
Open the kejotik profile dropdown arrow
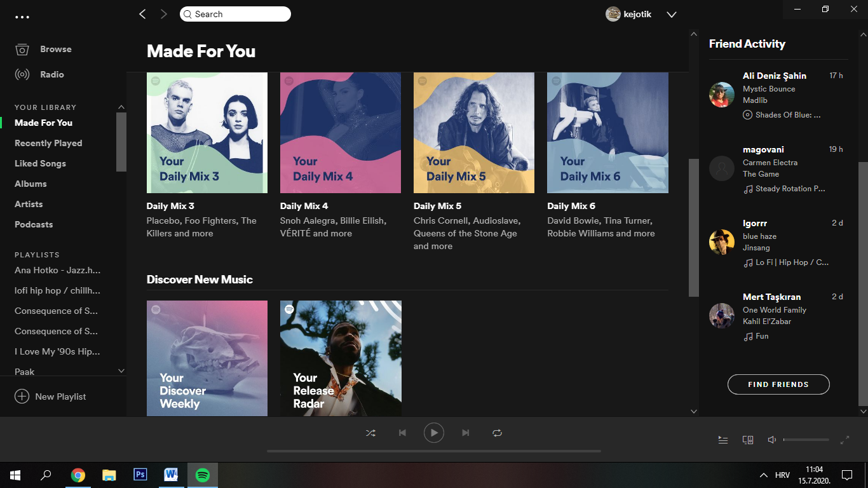point(672,15)
